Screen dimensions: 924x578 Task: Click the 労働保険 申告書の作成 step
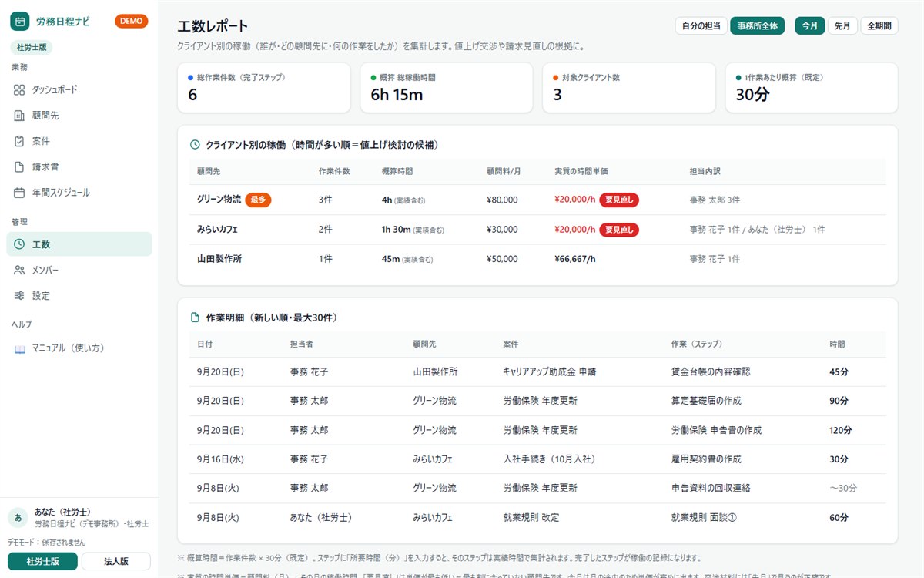pos(718,430)
